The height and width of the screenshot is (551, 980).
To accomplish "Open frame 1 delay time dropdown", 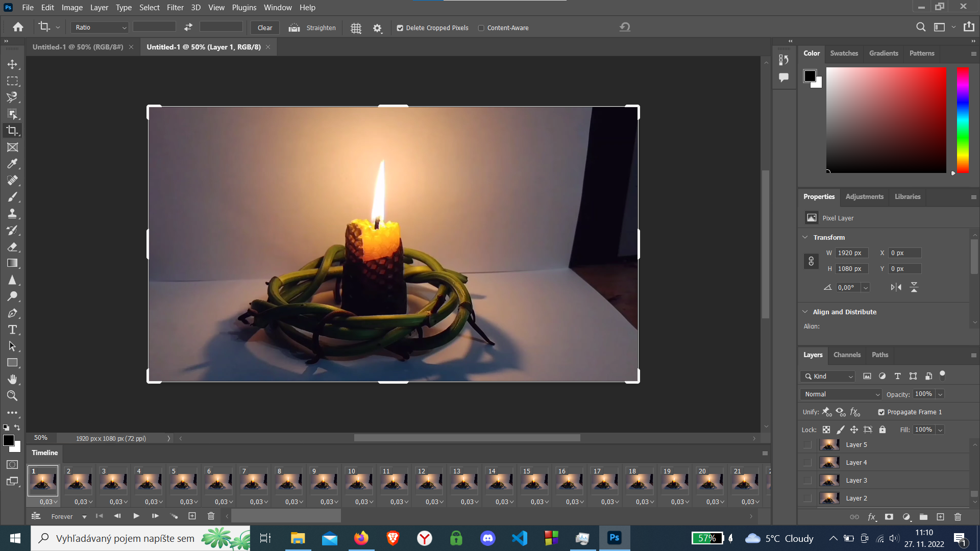I will 48,502.
